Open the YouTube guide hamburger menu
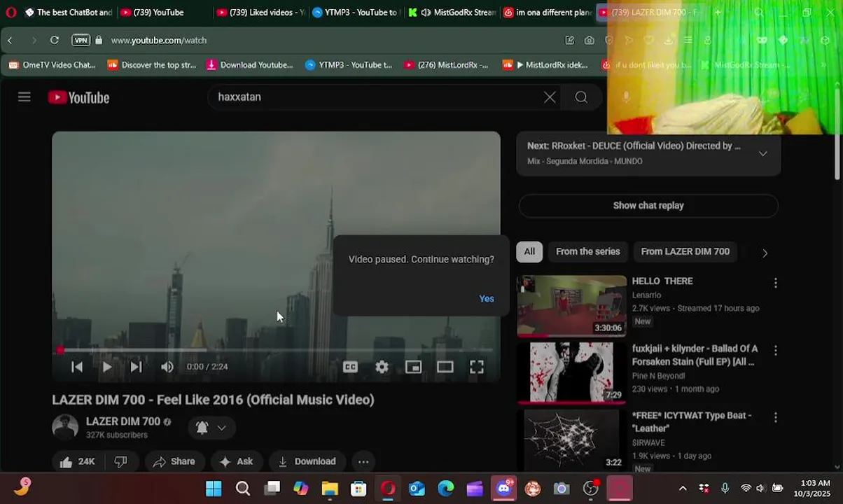Viewport: 843px width, 504px height. point(25,97)
